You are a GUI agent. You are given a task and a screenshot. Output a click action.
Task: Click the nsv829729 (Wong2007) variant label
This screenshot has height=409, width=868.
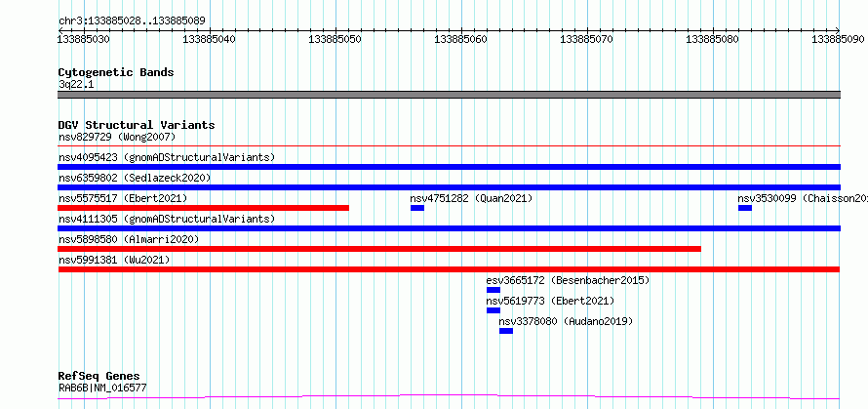pyautogui.click(x=117, y=137)
